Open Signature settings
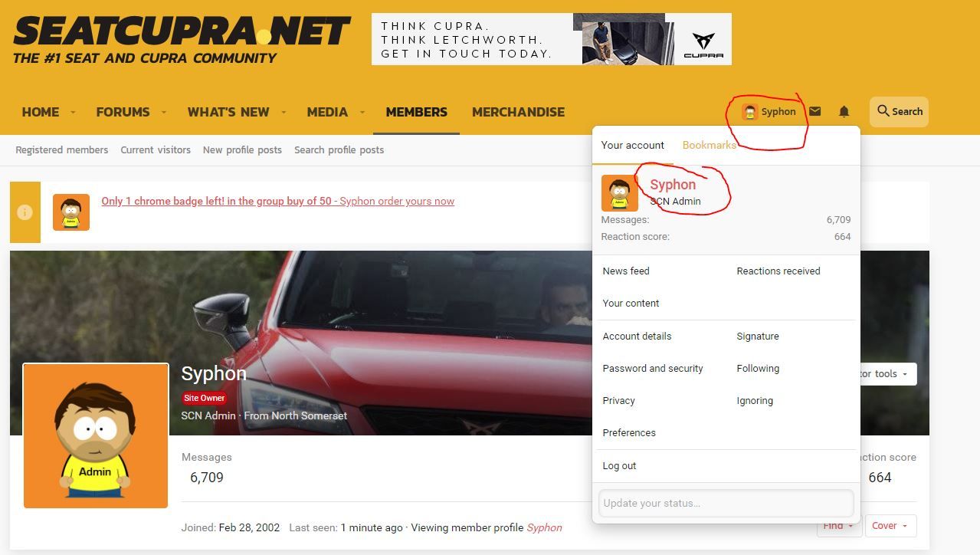The height and width of the screenshot is (555, 980). pyautogui.click(x=758, y=337)
